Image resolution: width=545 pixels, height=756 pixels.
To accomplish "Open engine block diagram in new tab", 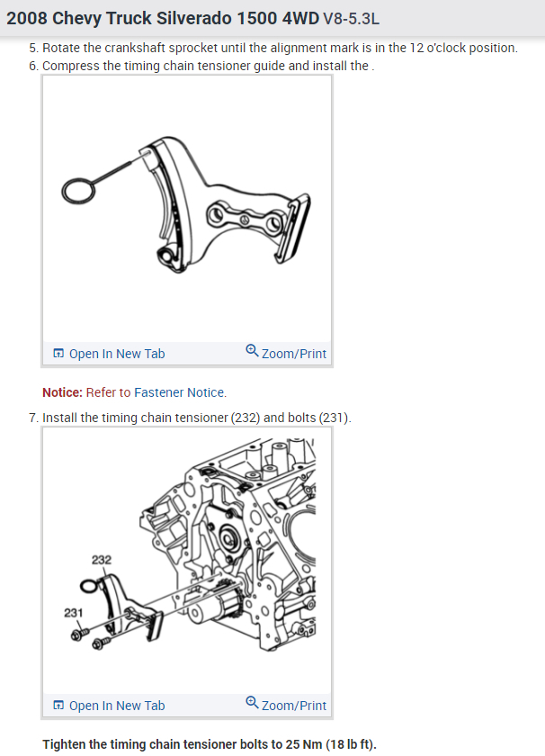I will (117, 706).
